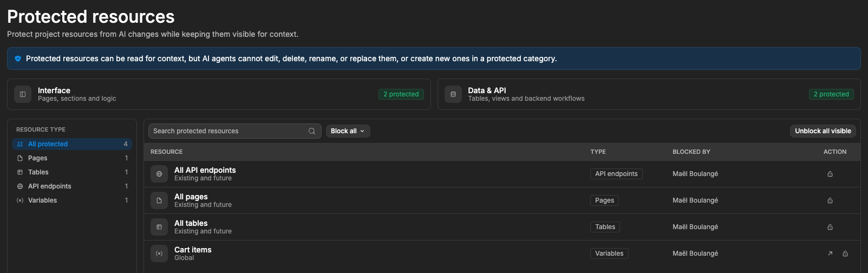Filter by Pages resource type

[x=72, y=158]
